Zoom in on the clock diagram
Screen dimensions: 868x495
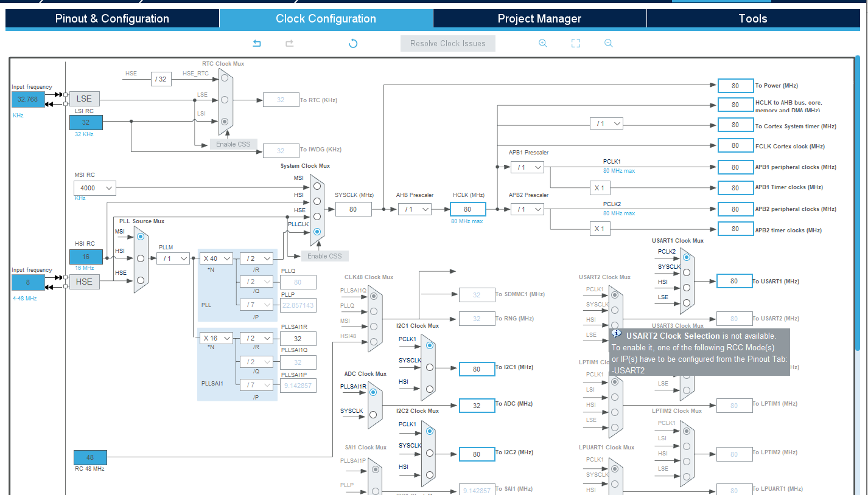coord(542,43)
